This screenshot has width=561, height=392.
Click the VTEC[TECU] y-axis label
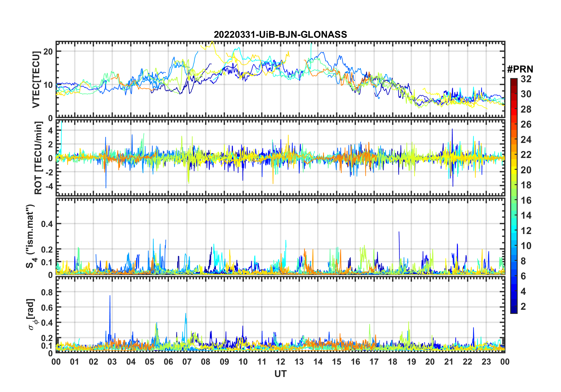(36, 80)
